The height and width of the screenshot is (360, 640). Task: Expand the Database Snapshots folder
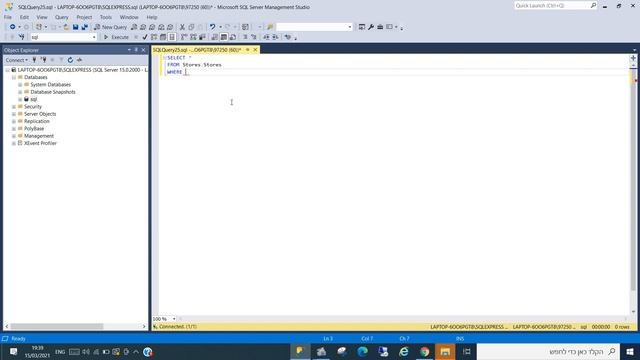pos(20,92)
